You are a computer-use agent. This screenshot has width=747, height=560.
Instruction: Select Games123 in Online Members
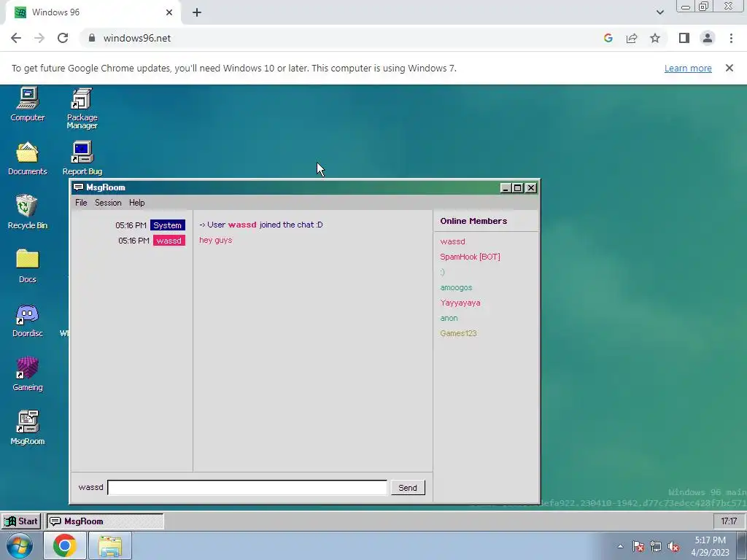coord(458,332)
